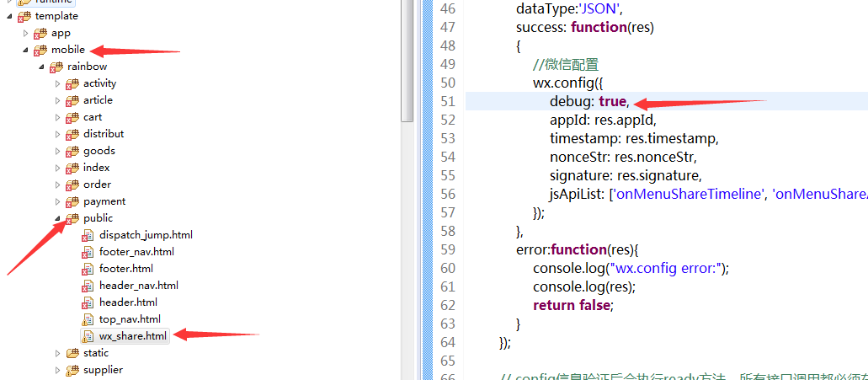Select the goods folder label
This screenshot has height=380, width=868.
coord(99,151)
